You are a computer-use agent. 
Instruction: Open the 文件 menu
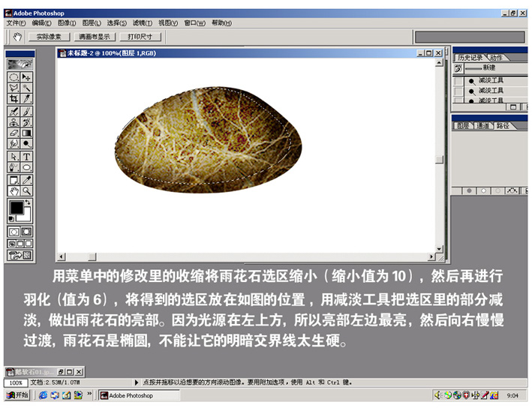tap(16, 23)
